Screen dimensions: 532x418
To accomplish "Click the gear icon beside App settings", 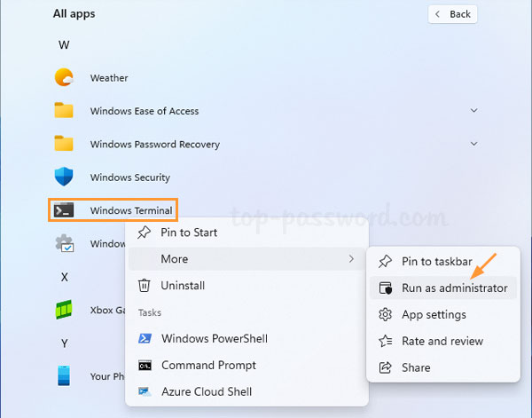I will (x=385, y=314).
